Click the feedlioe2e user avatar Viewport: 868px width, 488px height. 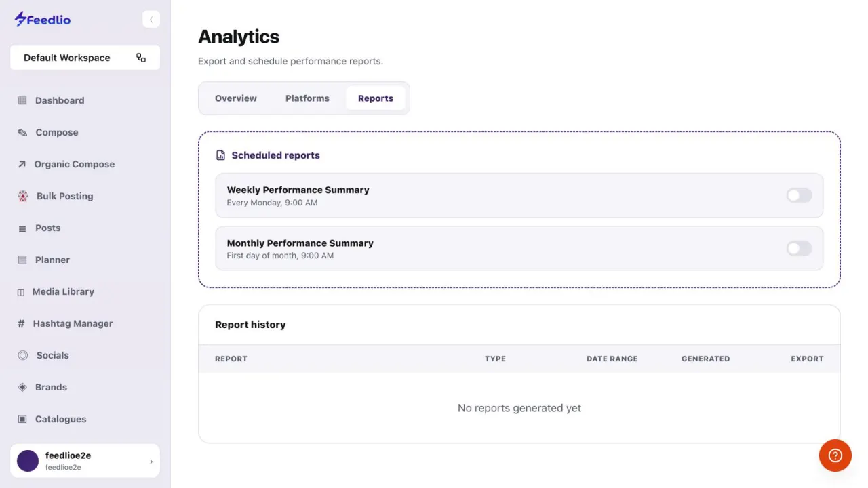coord(28,461)
